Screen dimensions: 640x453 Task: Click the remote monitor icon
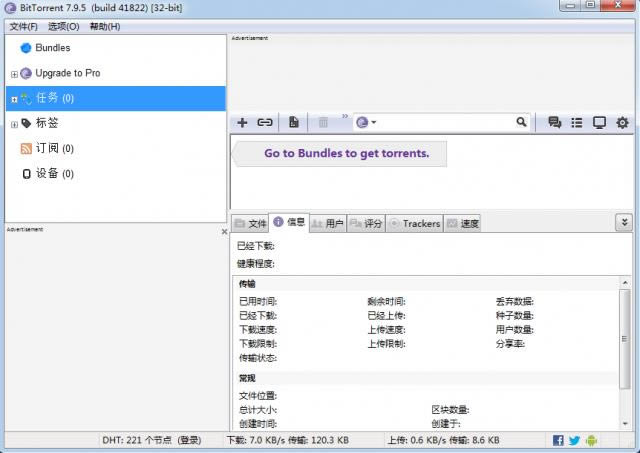(599, 122)
